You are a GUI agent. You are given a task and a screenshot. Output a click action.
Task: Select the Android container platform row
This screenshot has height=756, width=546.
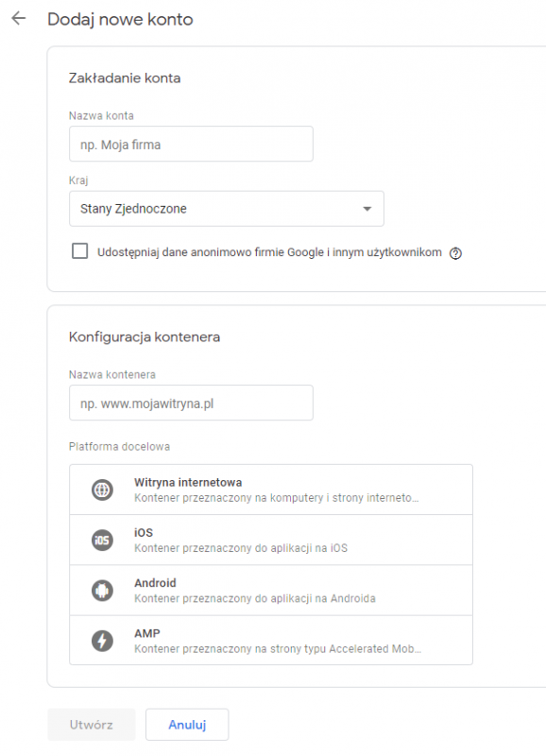click(x=271, y=590)
